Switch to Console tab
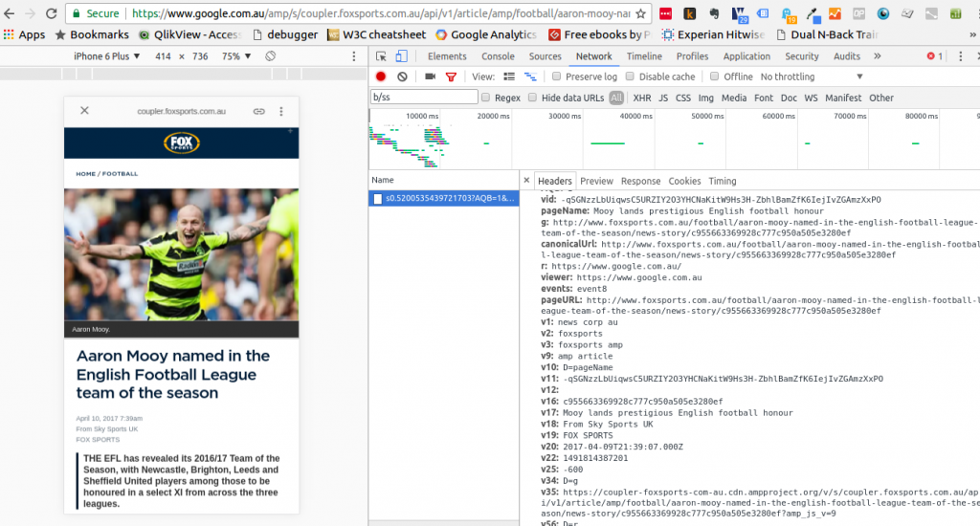 coord(498,56)
